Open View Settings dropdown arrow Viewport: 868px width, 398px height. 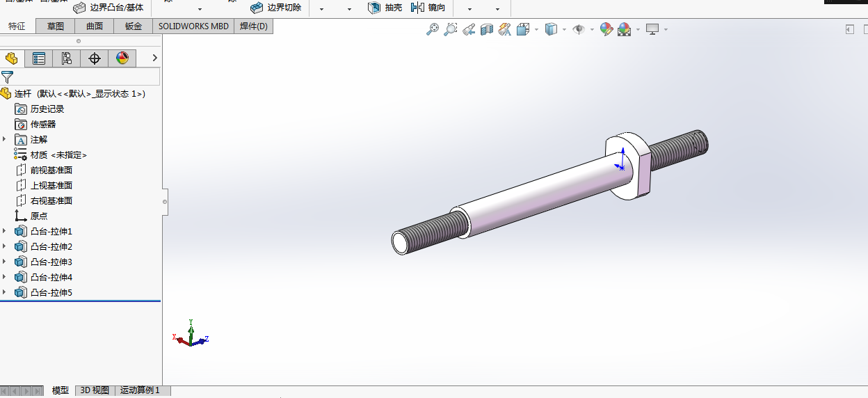coord(666,30)
